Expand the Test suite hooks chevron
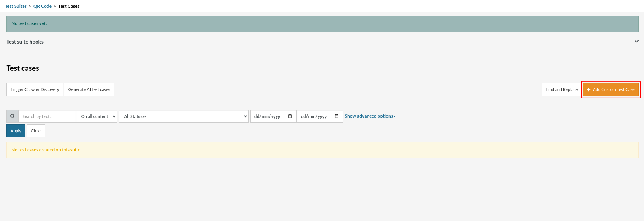Image resolution: width=644 pixels, height=221 pixels. click(636, 41)
